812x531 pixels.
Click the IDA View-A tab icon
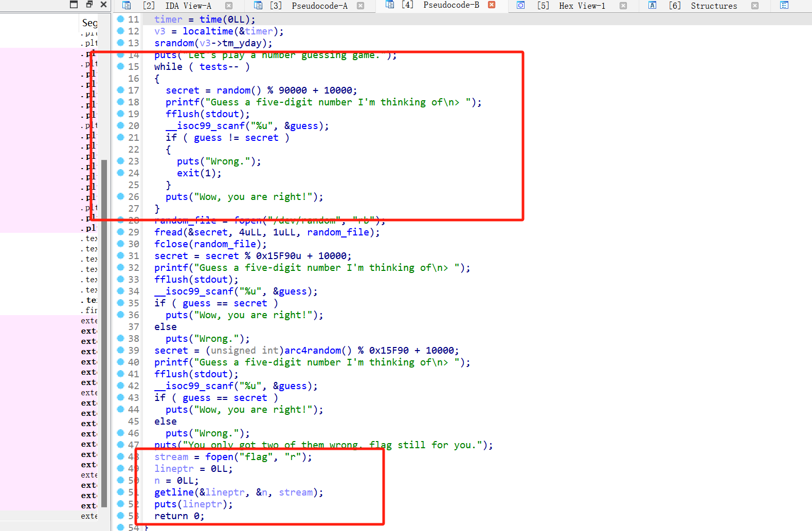click(127, 6)
